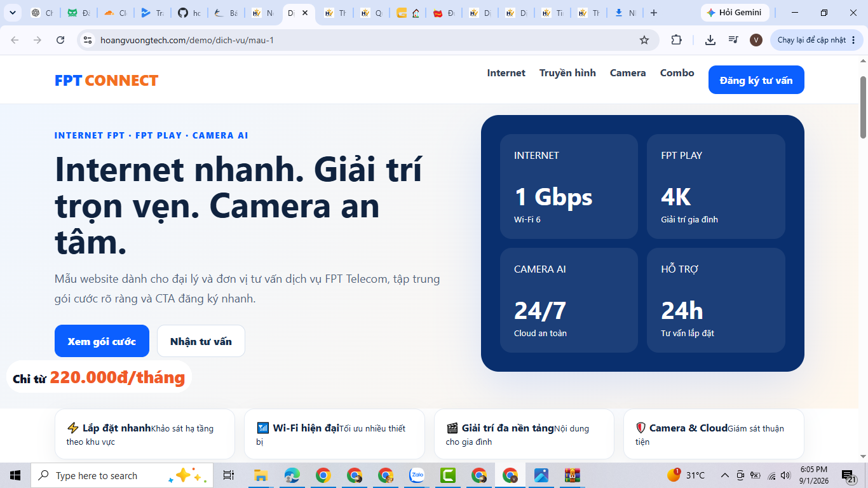Open WinRAR icon in the taskbar
The height and width of the screenshot is (488, 868).
pyautogui.click(x=573, y=475)
